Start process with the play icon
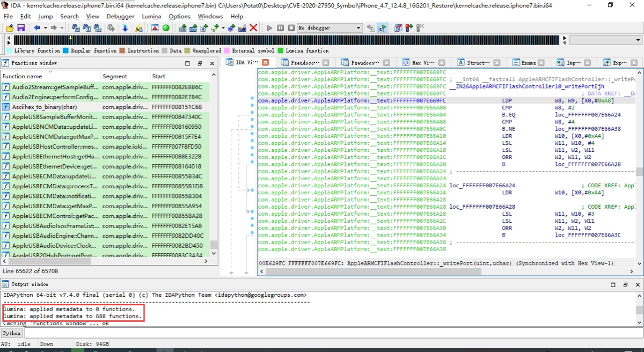The image size is (644, 352). 269,28
